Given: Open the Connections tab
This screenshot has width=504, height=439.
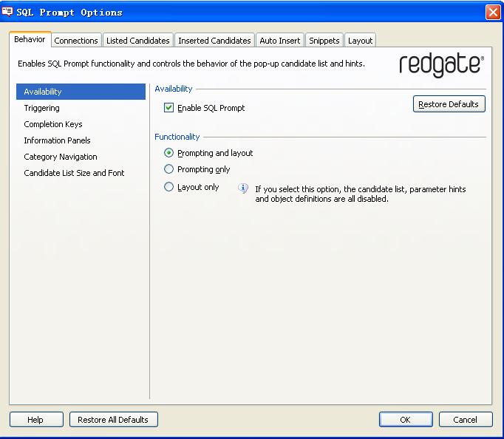Looking at the screenshot, I should coord(76,41).
